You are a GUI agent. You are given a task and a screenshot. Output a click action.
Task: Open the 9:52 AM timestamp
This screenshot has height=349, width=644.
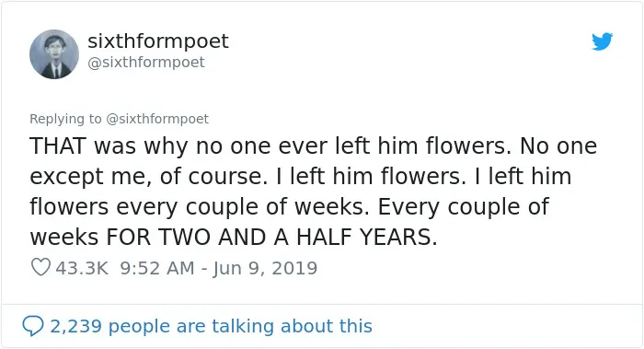click(157, 268)
